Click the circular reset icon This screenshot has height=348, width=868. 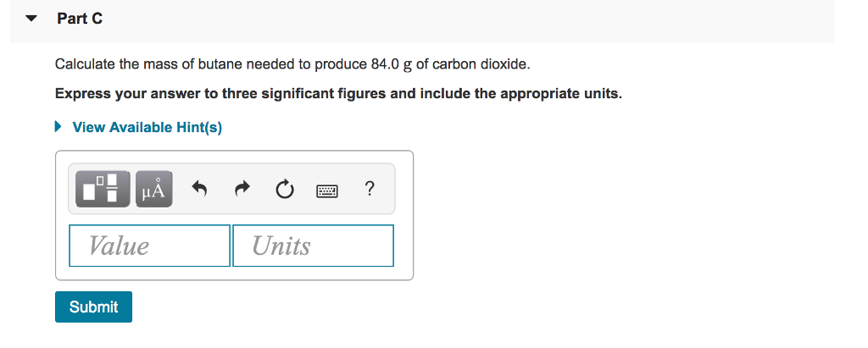pos(284,191)
